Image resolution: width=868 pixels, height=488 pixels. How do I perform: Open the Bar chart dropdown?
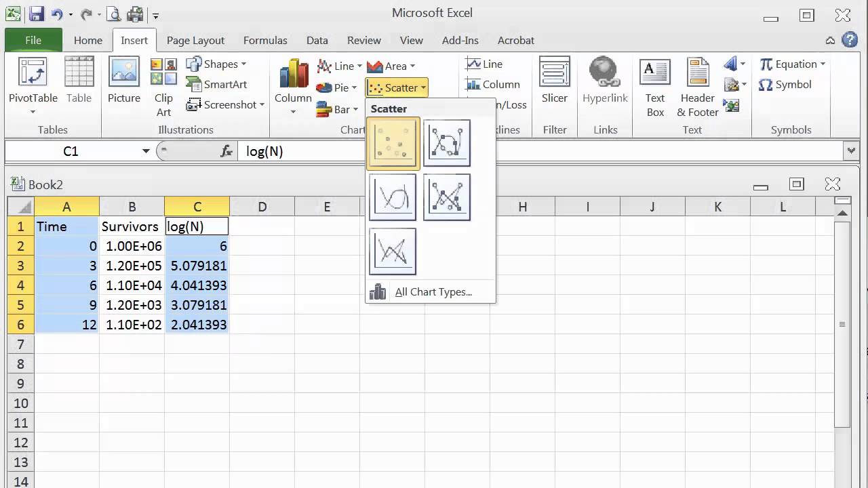[337, 109]
